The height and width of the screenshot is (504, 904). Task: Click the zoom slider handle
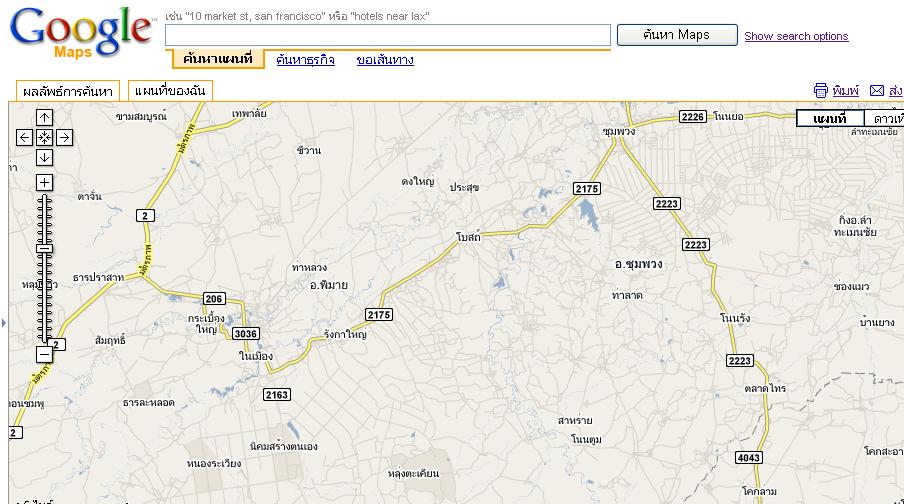pos(44,249)
